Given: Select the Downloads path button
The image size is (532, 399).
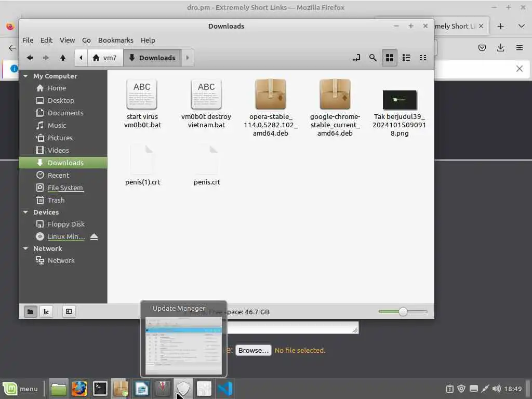Looking at the screenshot, I should tap(152, 58).
